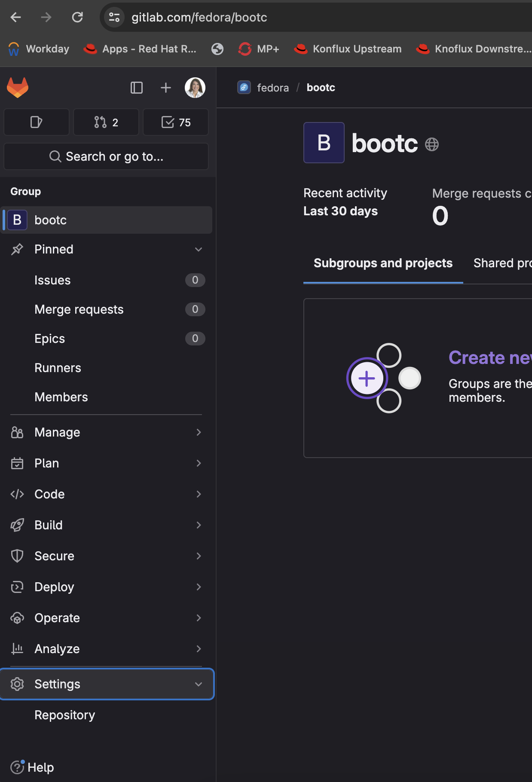The width and height of the screenshot is (532, 782).
Task: Click the Manage people icon
Action: click(x=17, y=432)
